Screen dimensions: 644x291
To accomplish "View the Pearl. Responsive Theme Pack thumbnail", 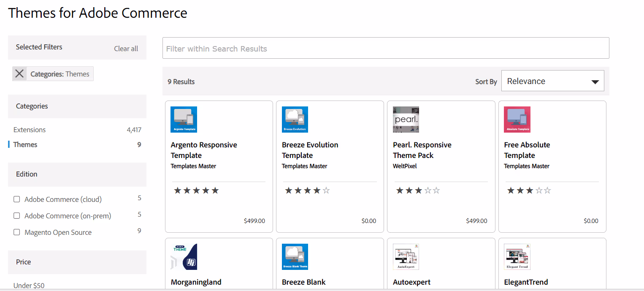I will pos(406,119).
